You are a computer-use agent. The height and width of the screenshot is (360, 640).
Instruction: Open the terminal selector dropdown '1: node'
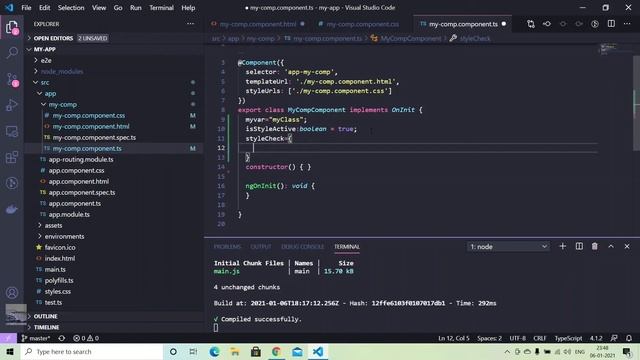coord(508,247)
